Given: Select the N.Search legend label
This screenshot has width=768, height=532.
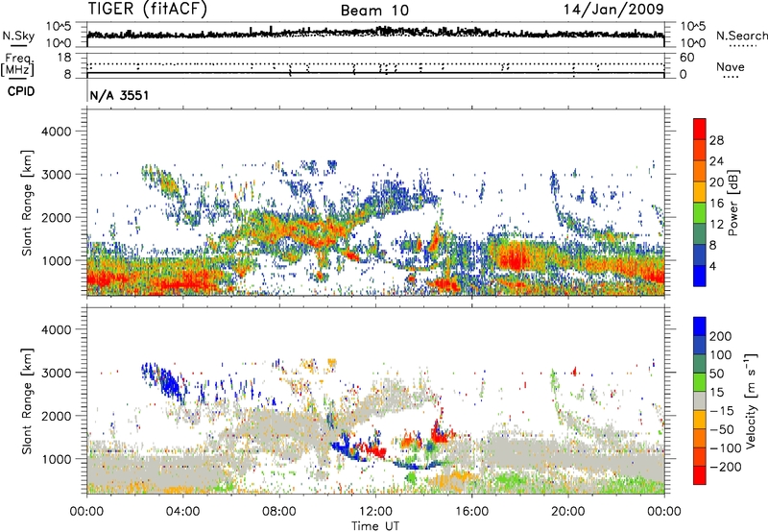Looking at the screenshot, I should pos(741,36).
